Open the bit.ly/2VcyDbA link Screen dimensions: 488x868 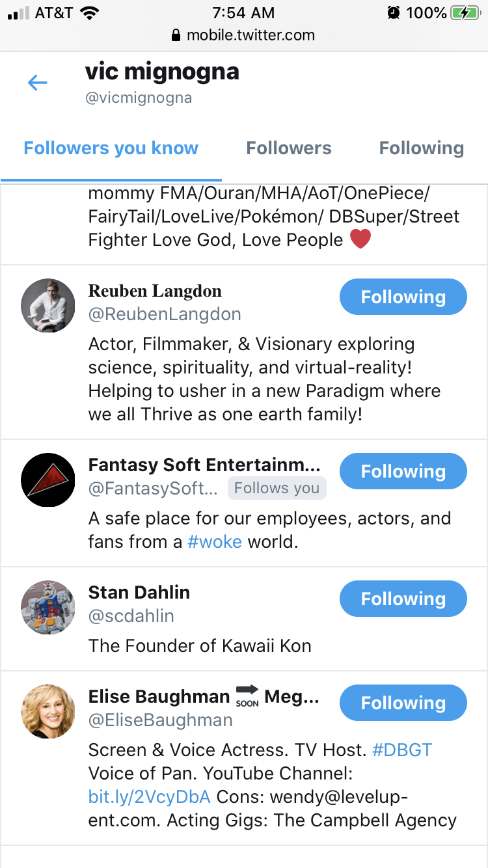point(150,797)
